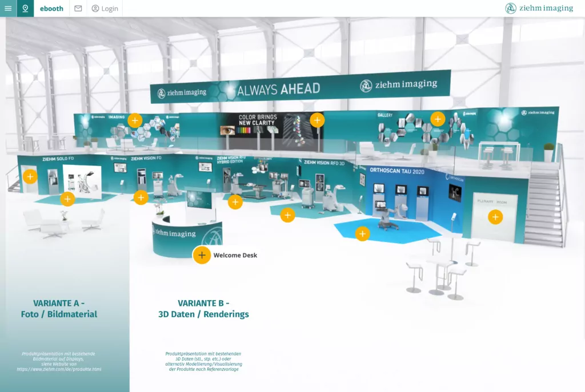Click the ZIEHM VISION FD sign
Screen dimensions: 585x392
tap(146, 159)
